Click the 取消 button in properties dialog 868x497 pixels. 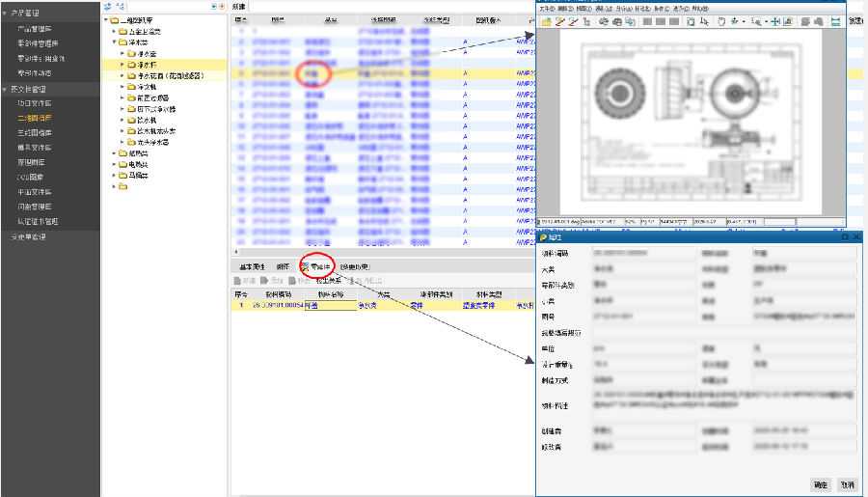pyautogui.click(x=846, y=484)
